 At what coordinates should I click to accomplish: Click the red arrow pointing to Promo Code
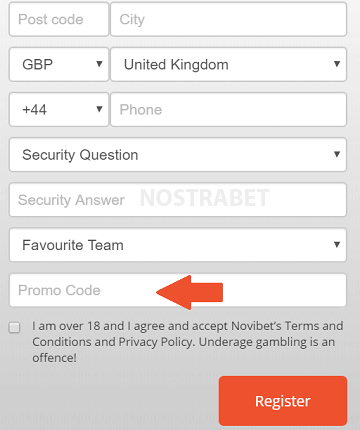pyautogui.click(x=189, y=292)
